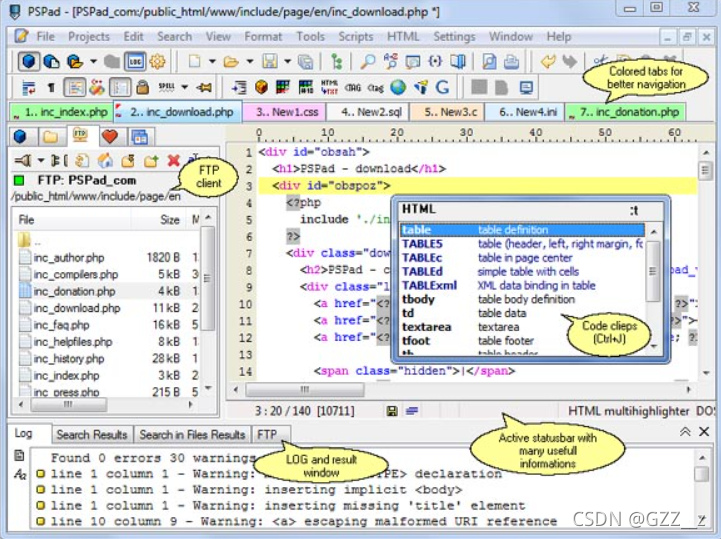Click the Size column header in FTP list
Viewport: 721px width, 539px height.
tap(159, 220)
